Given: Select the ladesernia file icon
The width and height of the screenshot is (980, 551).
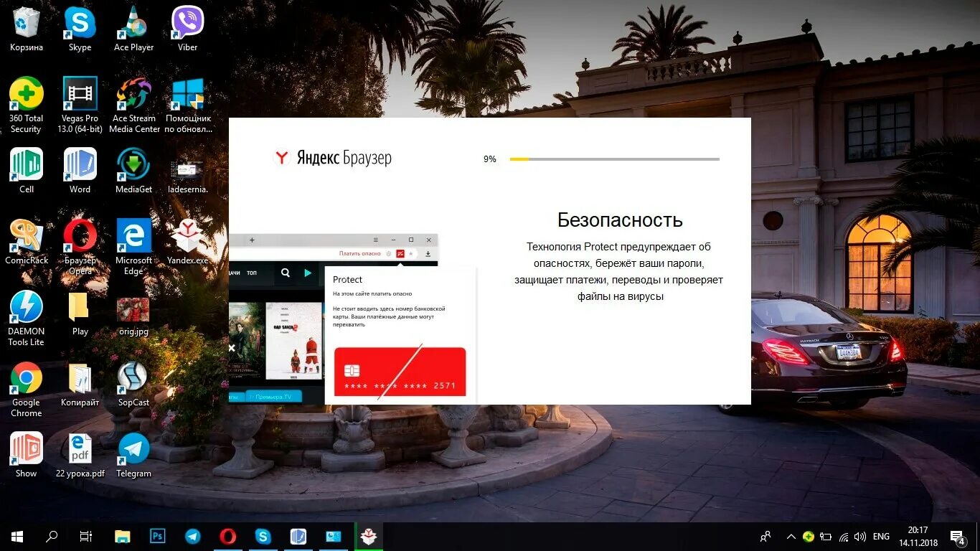Looking at the screenshot, I should 188,176.
